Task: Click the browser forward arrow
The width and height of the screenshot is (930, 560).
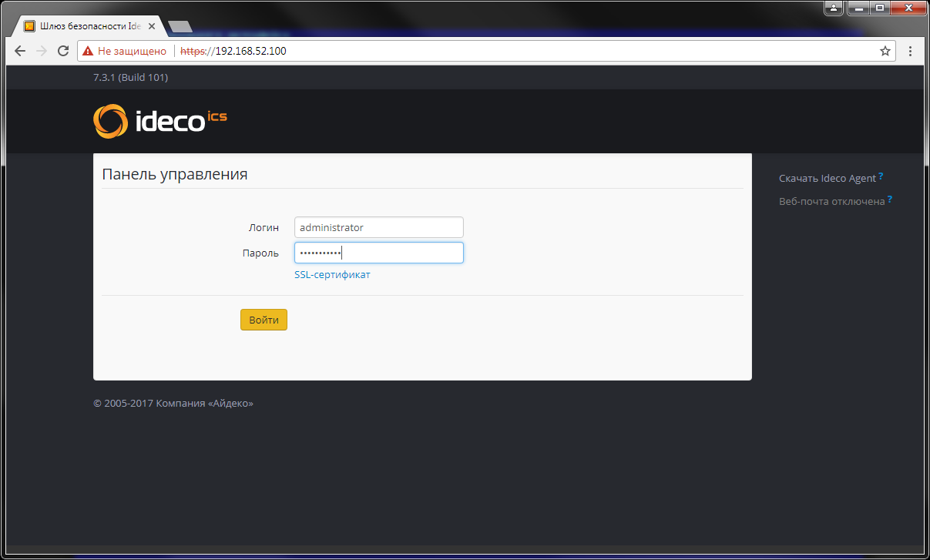Action: 42,51
